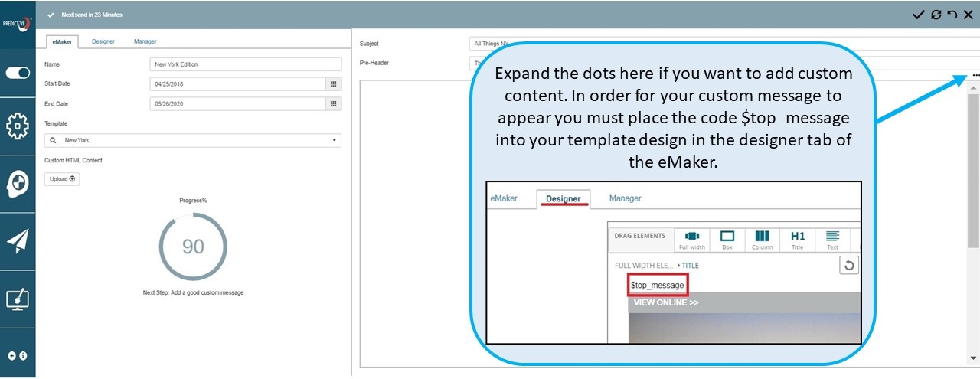Open the monitor with brush design icon
The width and height of the screenshot is (980, 379).
pyautogui.click(x=18, y=299)
